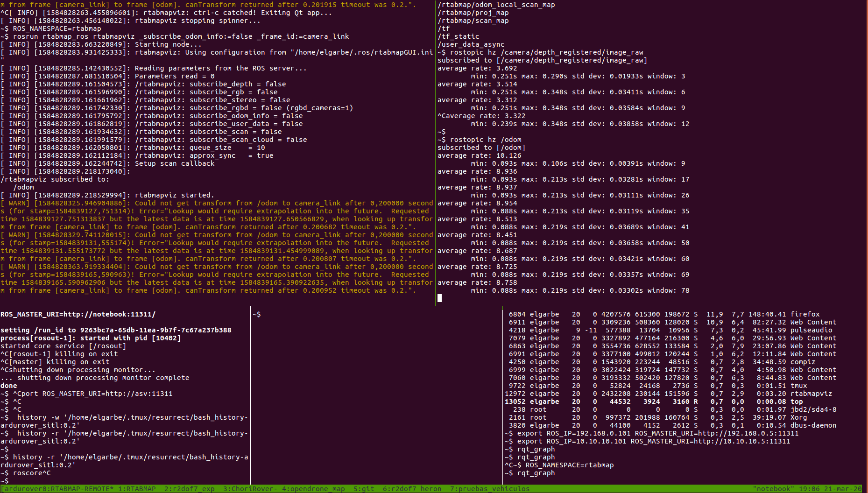Open the 7:pruebas_vehiculos tmux window
This screenshot has height=493, width=868.
[x=489, y=489]
